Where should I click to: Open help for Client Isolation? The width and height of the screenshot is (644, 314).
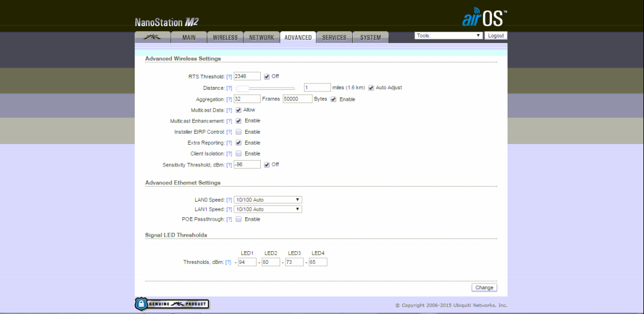(x=229, y=154)
